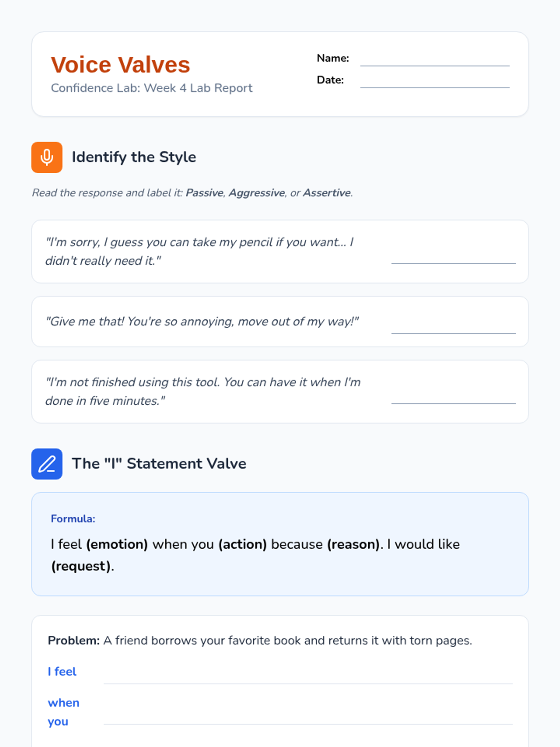The height and width of the screenshot is (747, 560).
Task: Click the word Assertive in instructions
Action: (327, 193)
